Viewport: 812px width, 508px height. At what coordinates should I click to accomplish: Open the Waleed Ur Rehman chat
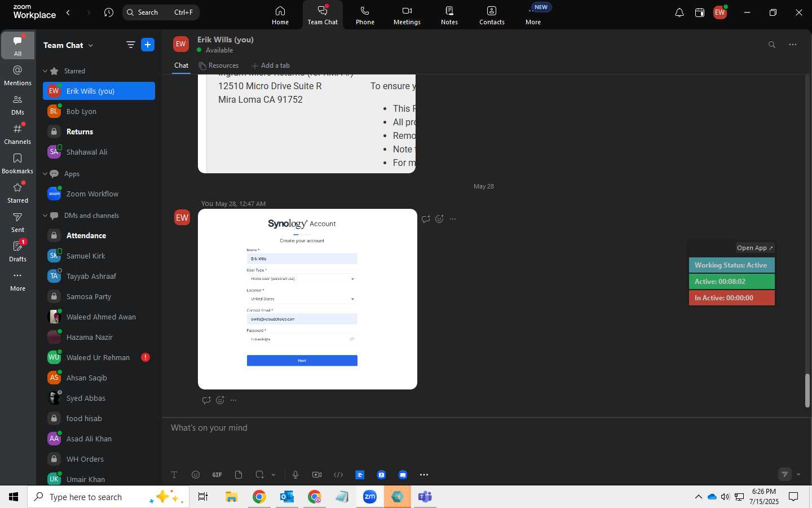coord(99,357)
